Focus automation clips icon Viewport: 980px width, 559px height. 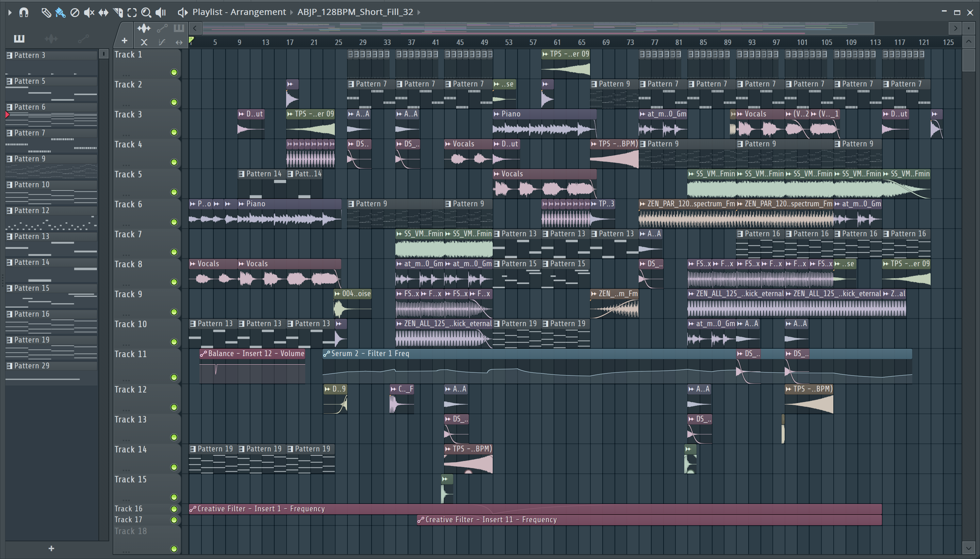(162, 28)
